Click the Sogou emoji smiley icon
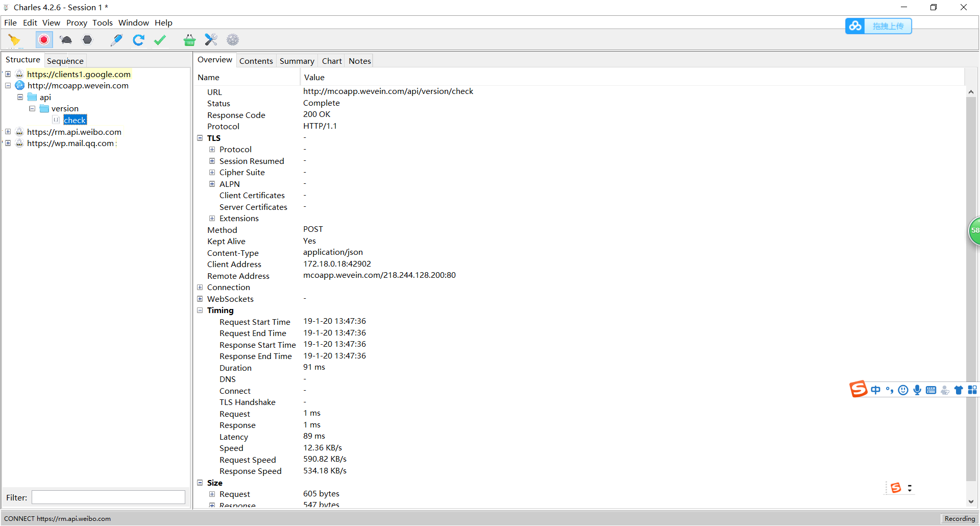The image size is (980, 526). 903,390
